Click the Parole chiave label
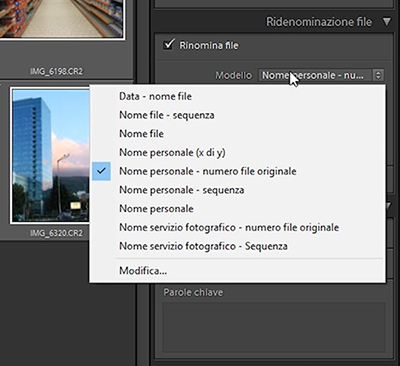The height and width of the screenshot is (366, 400). 193,292
